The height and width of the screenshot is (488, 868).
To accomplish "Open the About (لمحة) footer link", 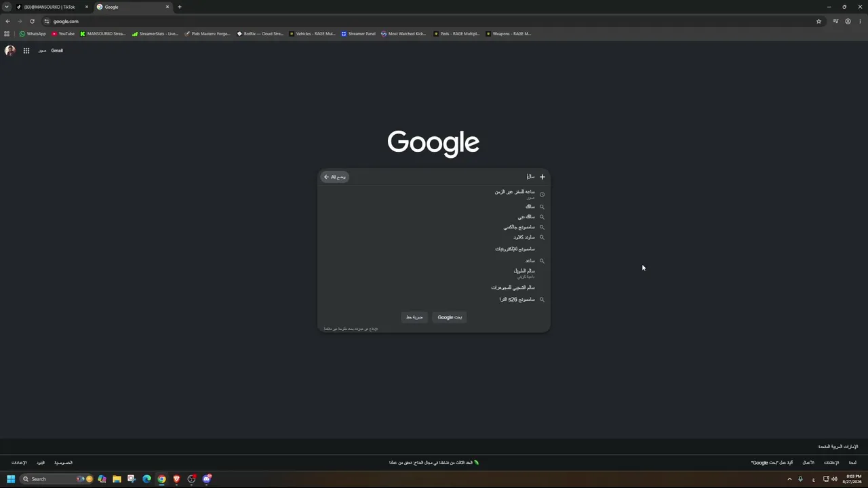I will [852, 463].
